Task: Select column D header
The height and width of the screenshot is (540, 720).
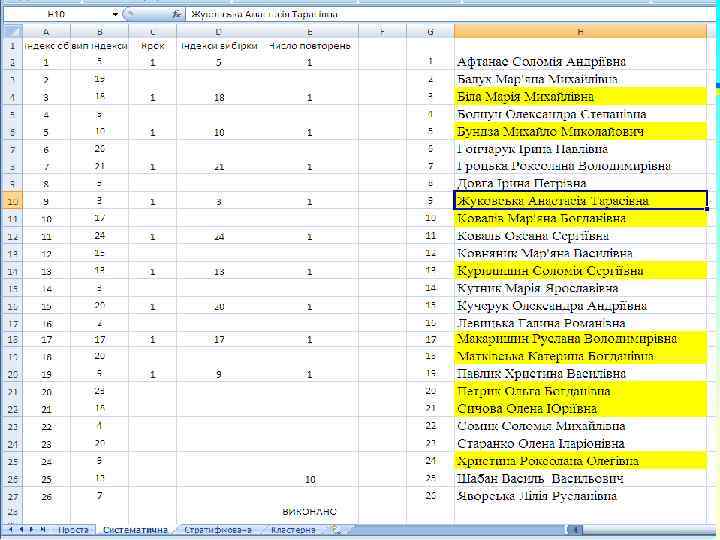Action: [x=219, y=32]
